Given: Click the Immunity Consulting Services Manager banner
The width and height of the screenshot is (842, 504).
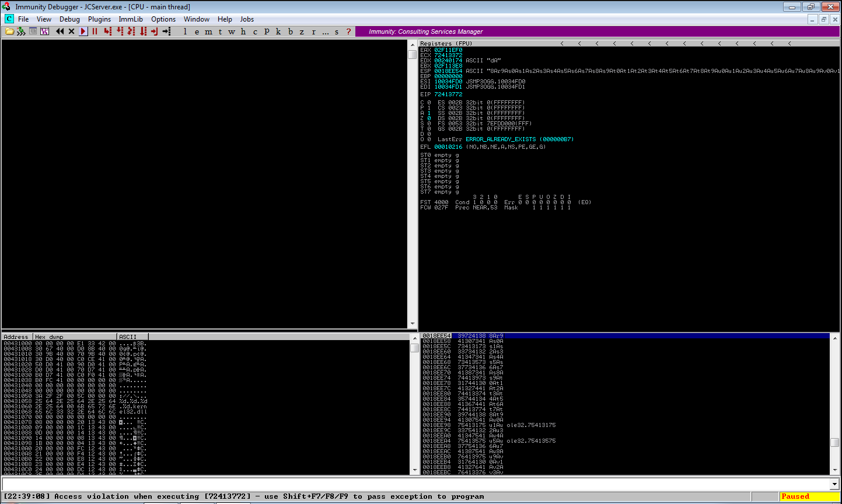Looking at the screenshot, I should click(x=597, y=32).
